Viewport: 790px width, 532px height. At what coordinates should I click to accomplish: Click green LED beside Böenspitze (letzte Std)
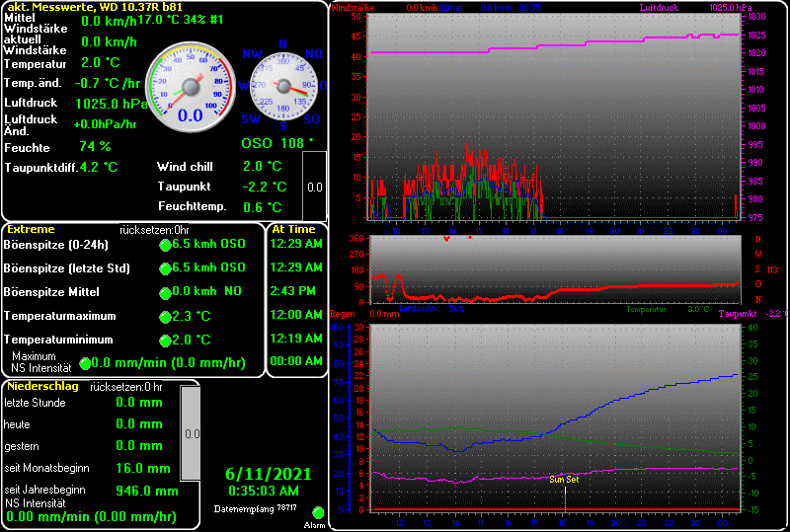[x=165, y=268]
